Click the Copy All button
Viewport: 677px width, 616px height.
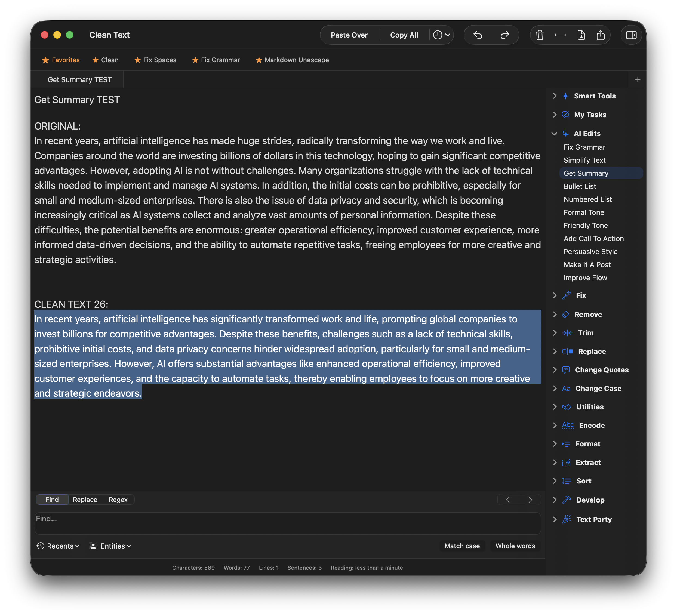(404, 35)
